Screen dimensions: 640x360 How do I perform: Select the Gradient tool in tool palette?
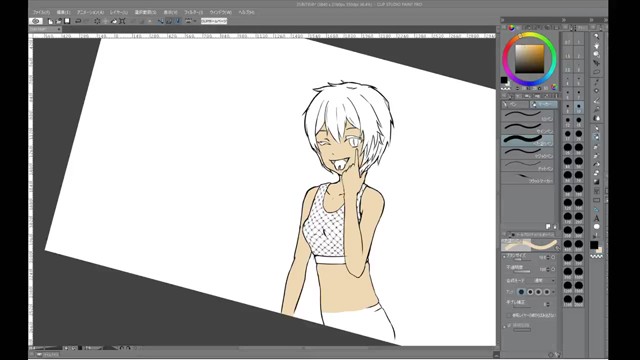(x=596, y=182)
